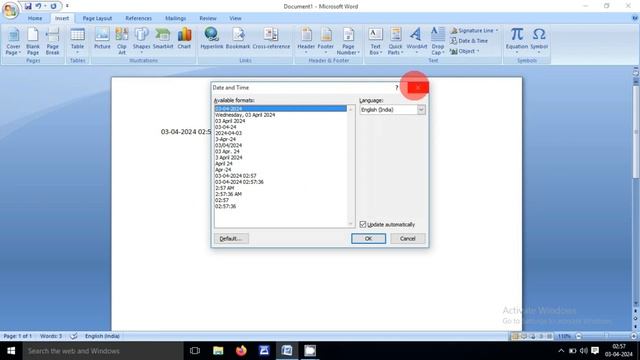The height and width of the screenshot is (360, 640).
Task: Click Object in Text group
Action: pyautogui.click(x=464, y=51)
